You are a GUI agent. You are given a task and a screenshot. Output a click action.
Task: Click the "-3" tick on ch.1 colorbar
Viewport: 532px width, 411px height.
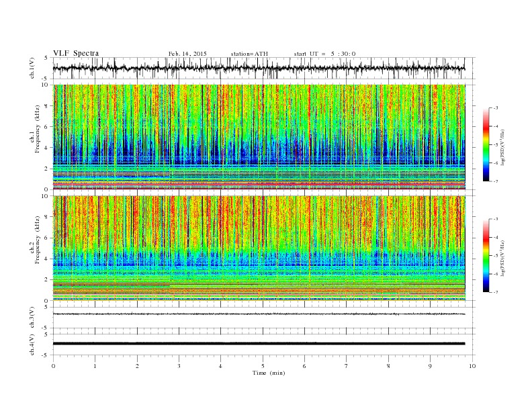pos(496,108)
